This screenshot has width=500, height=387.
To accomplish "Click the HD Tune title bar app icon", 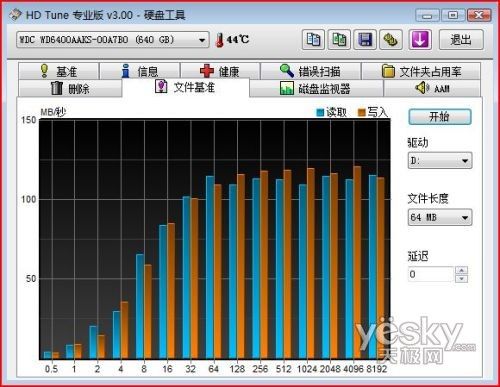I will tap(15, 15).
